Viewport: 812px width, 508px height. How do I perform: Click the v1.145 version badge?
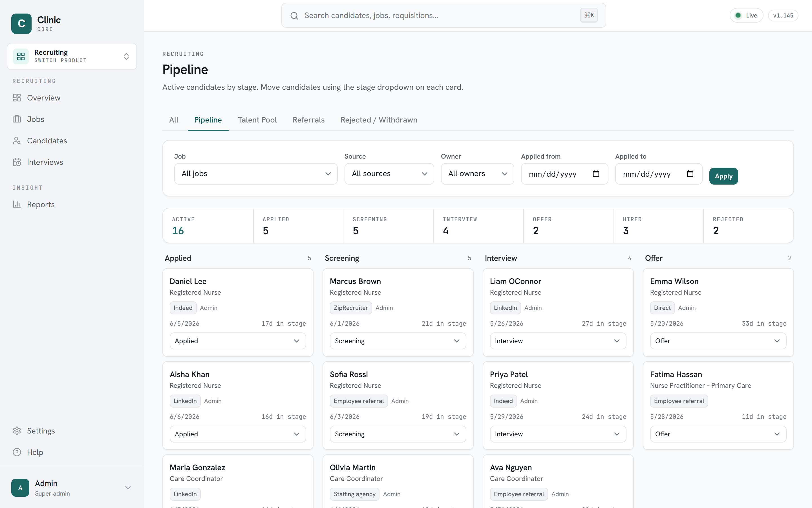coord(783,16)
